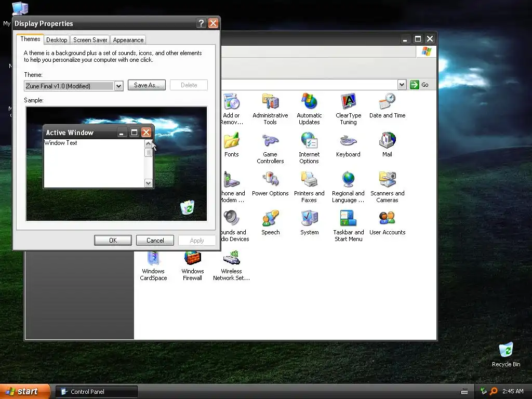Select My Computer desktop icon
This screenshot has height=399, width=532.
(x=20, y=8)
